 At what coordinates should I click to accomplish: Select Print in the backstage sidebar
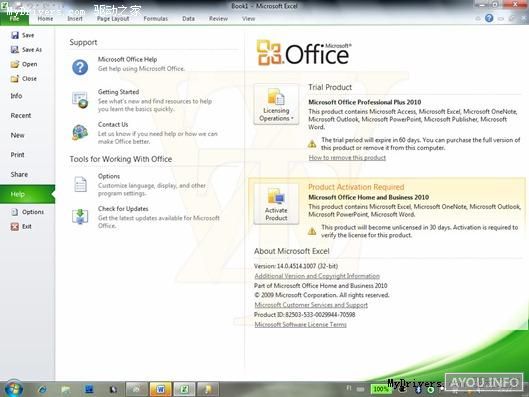coord(18,155)
